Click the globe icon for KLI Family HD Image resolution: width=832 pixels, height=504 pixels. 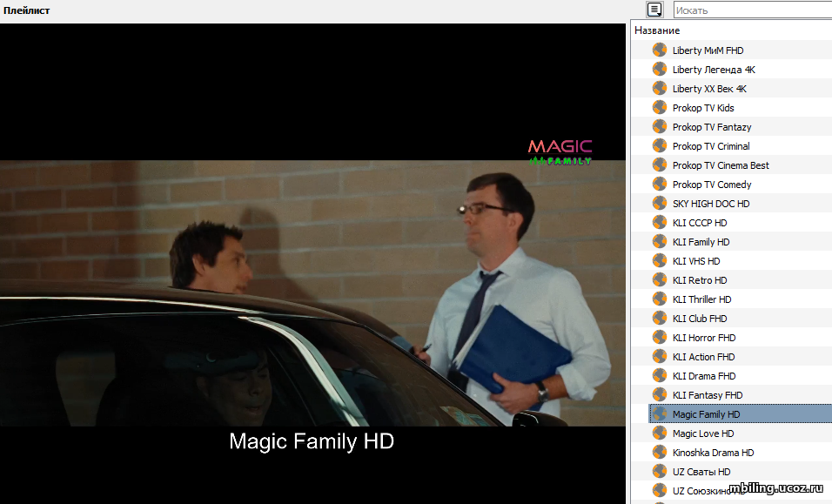coord(660,241)
